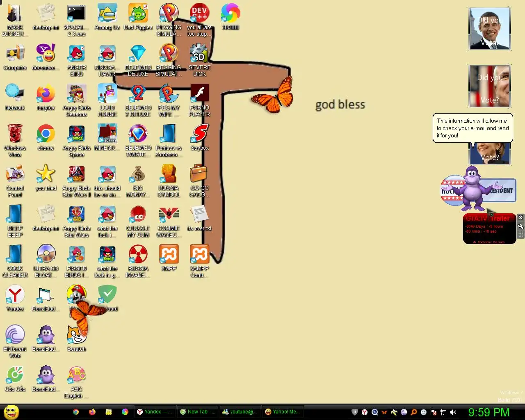Open pinned Firefox in the taskbar
Image resolution: width=525 pixels, height=420 pixels.
point(92,412)
